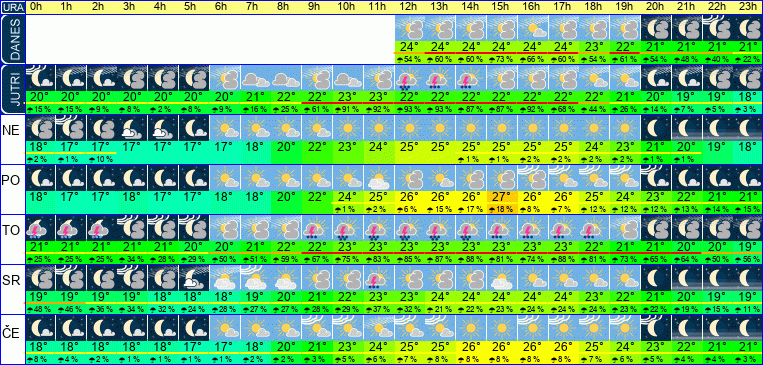Viewport: 763px width, 365px height.
Task: Click PO 20h windy night icon
Action: click(x=656, y=178)
